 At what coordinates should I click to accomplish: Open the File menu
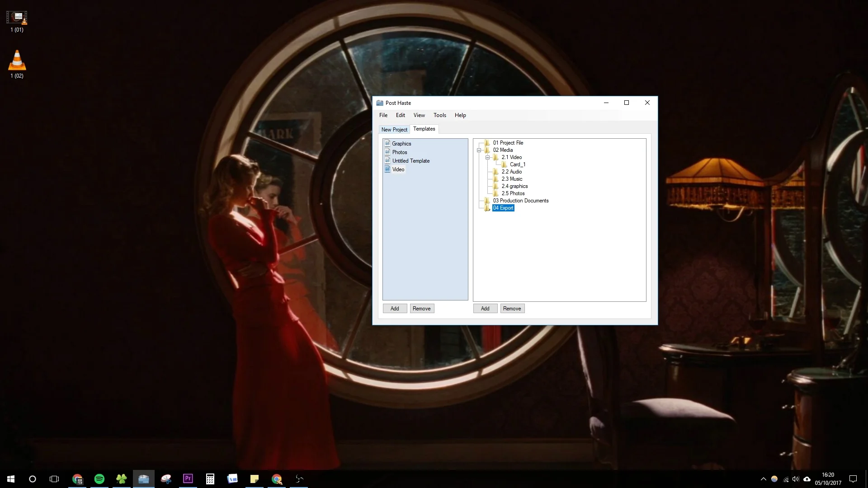point(383,115)
